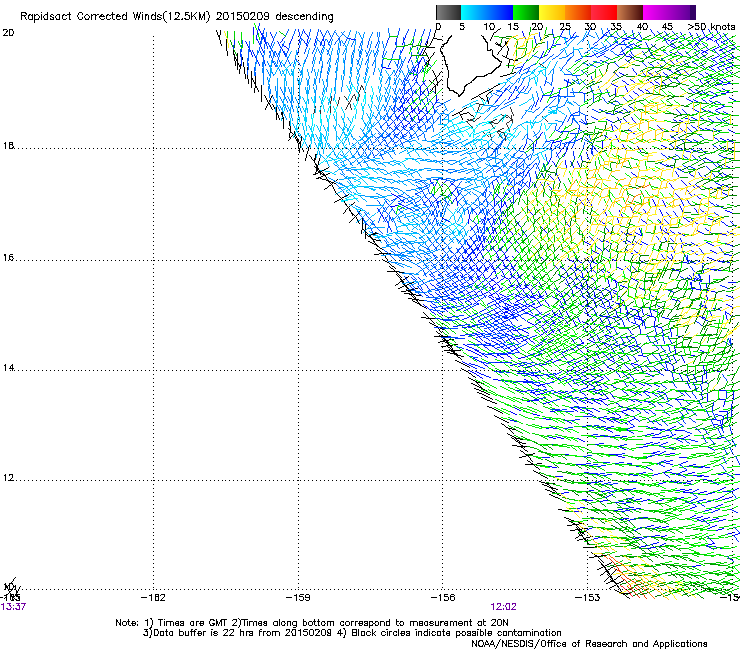Click the '>50 knots' legend label
This screenshot has width=740, height=650.
tap(711, 27)
